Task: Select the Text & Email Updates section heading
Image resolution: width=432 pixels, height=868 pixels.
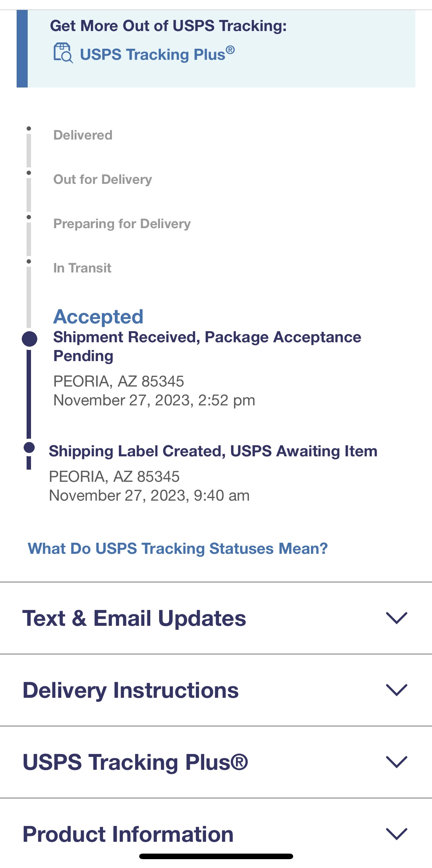Action: [134, 618]
